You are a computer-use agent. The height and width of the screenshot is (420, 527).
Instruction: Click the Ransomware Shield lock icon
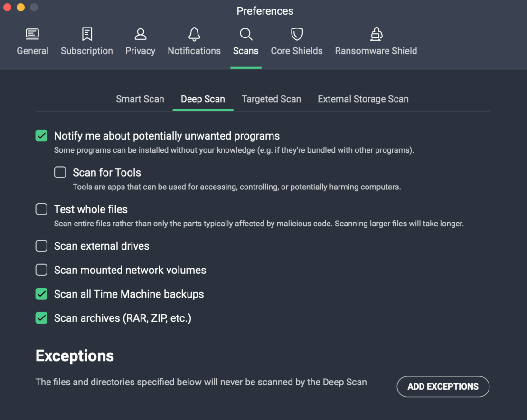point(376,40)
